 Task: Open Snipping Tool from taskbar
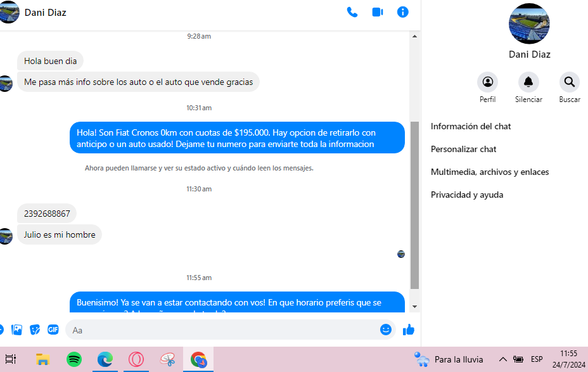[167, 359]
